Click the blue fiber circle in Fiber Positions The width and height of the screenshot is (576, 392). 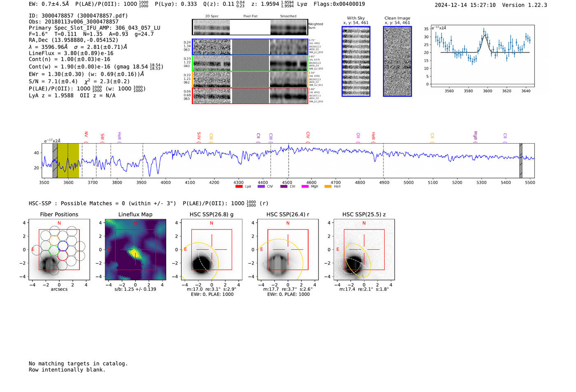63,246
